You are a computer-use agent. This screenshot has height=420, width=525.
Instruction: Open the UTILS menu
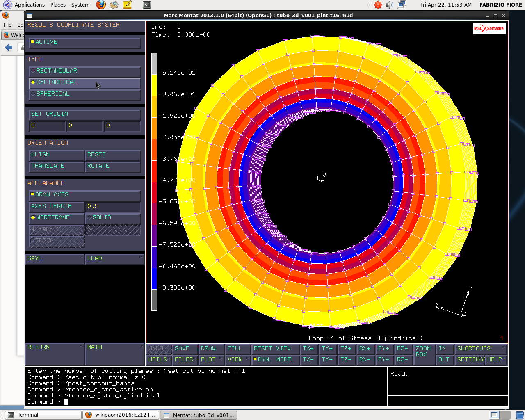(160, 360)
